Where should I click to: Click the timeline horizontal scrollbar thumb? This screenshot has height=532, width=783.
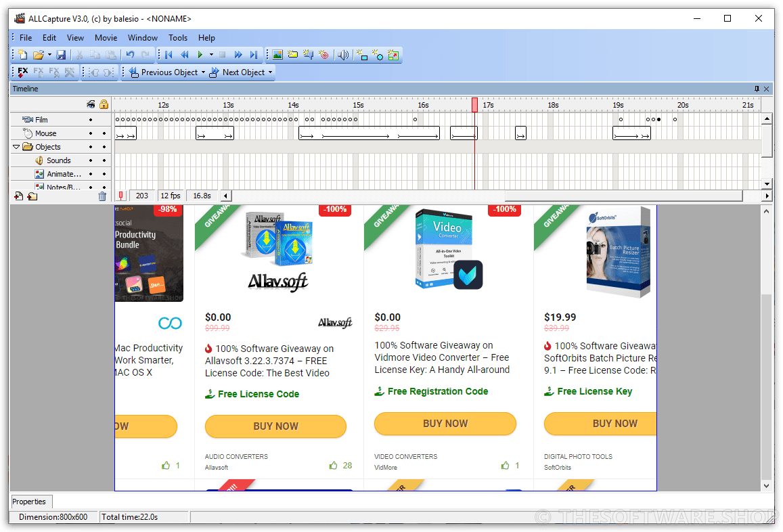pos(624,196)
